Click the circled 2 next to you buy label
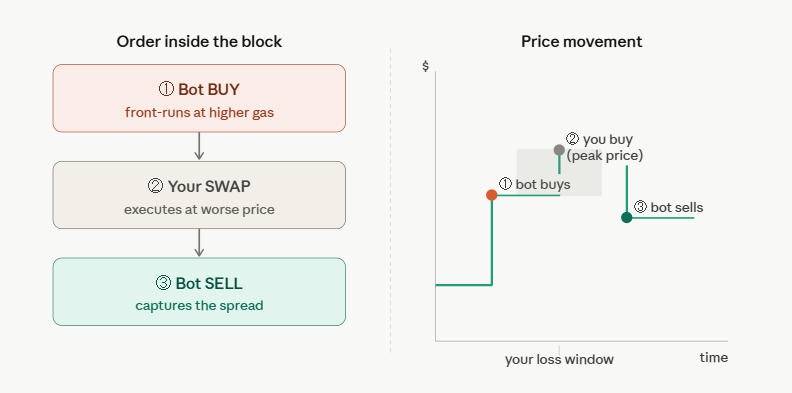 tap(573, 139)
